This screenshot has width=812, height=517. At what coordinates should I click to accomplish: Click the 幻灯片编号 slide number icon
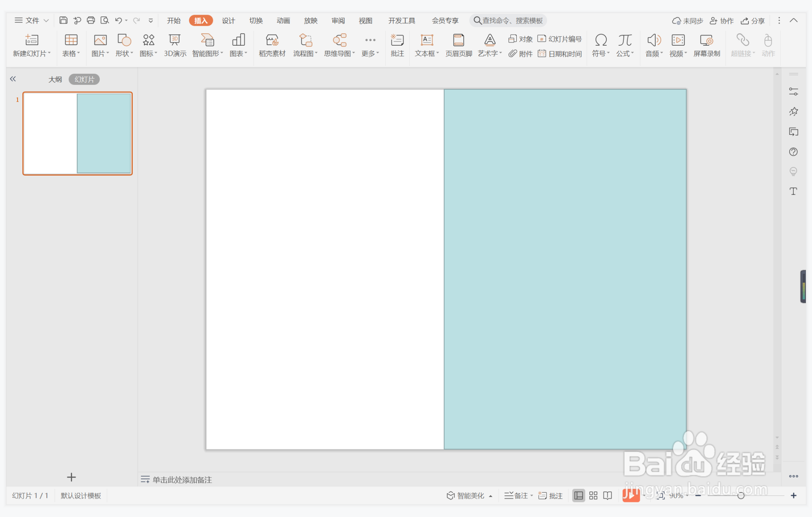(560, 39)
